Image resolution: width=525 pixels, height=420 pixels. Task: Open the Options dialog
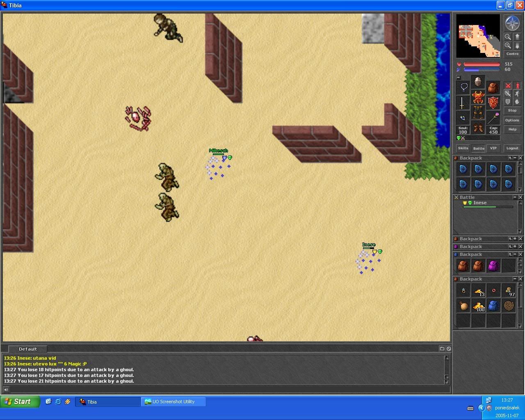[512, 120]
